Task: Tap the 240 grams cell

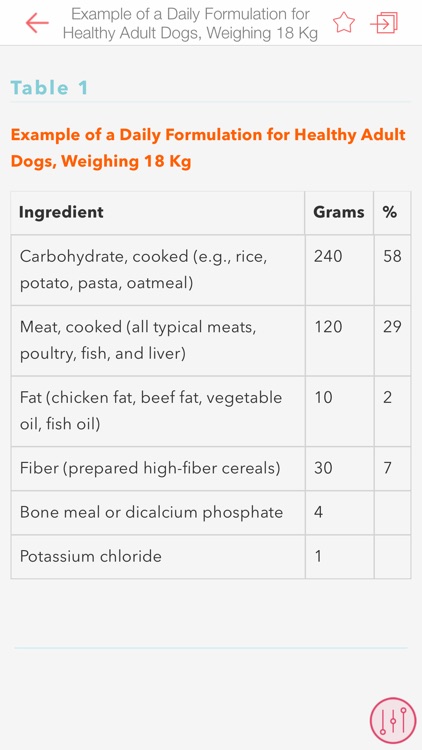Action: (339, 270)
